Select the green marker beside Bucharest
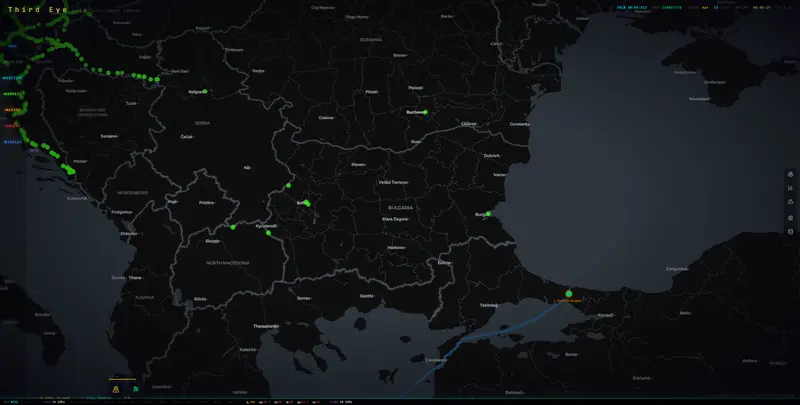The height and width of the screenshot is (405, 800). [x=425, y=112]
